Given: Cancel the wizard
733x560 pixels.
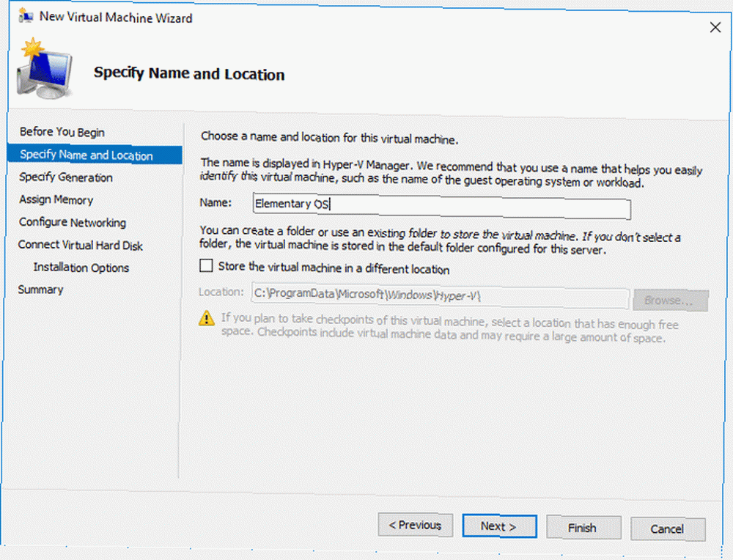Looking at the screenshot, I should click(668, 529).
